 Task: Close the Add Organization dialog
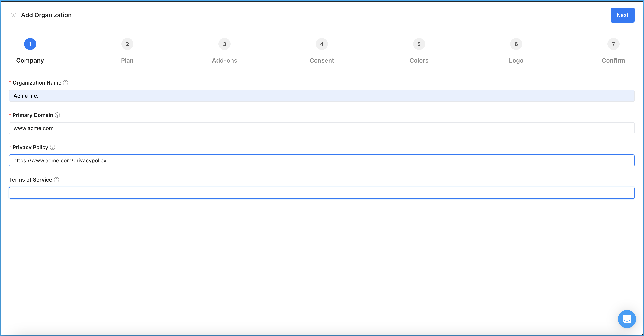click(x=14, y=15)
